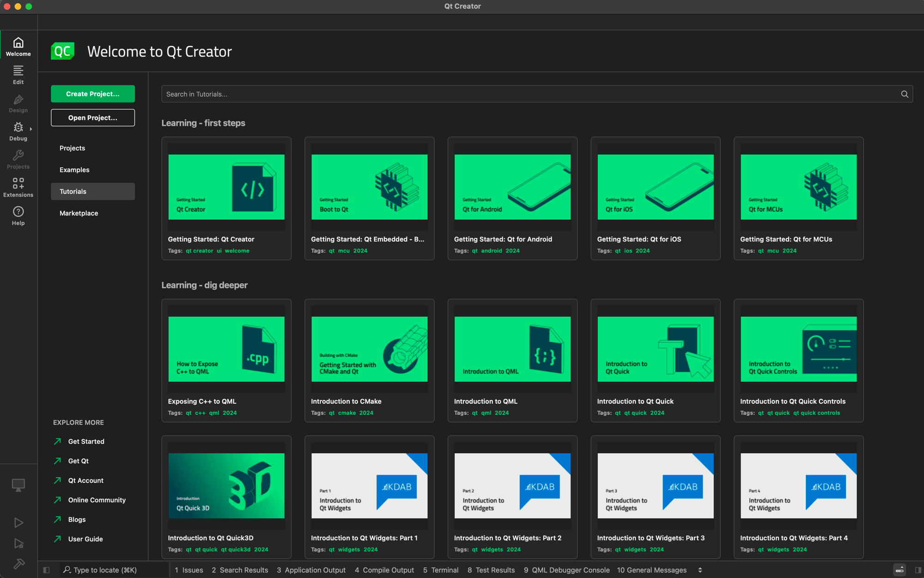The height and width of the screenshot is (578, 924).
Task: Open the output panes overflow arrows
Action: (x=699, y=570)
